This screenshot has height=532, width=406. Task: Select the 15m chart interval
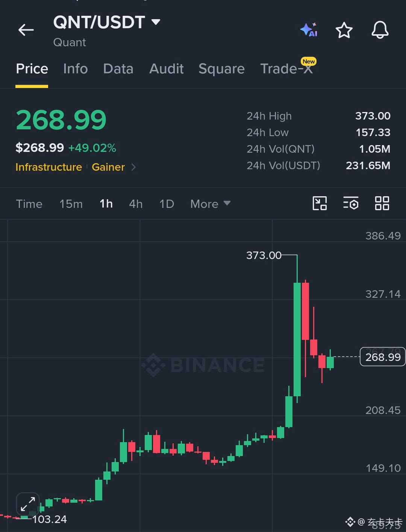click(71, 204)
